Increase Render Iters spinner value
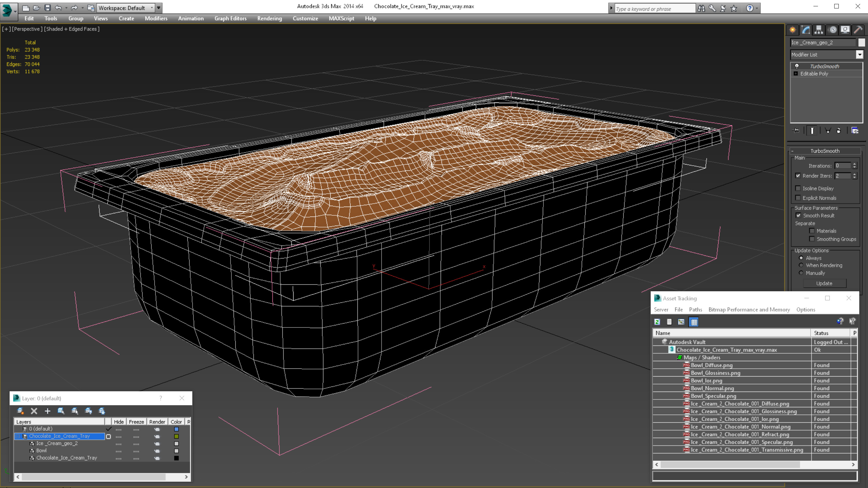Screen dimensions: 868x488 click(x=854, y=174)
